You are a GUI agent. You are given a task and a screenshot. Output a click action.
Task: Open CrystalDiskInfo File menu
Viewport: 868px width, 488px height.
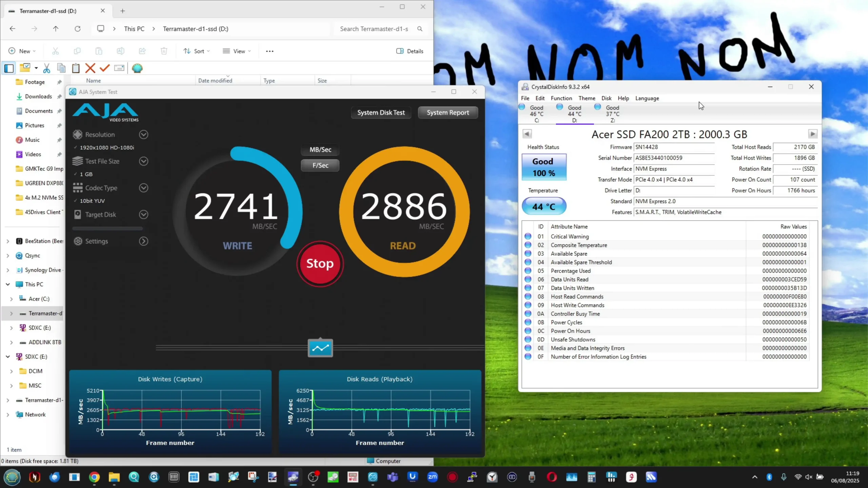click(525, 98)
